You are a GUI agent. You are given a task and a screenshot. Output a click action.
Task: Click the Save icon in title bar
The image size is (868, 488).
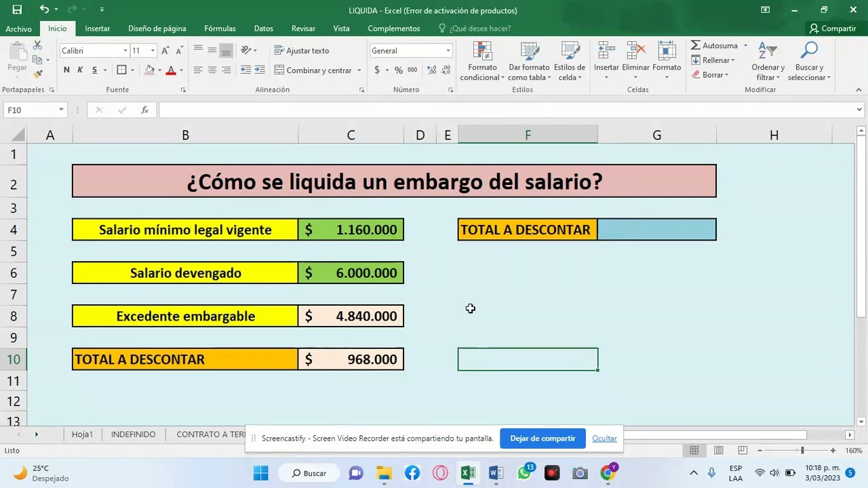click(17, 9)
